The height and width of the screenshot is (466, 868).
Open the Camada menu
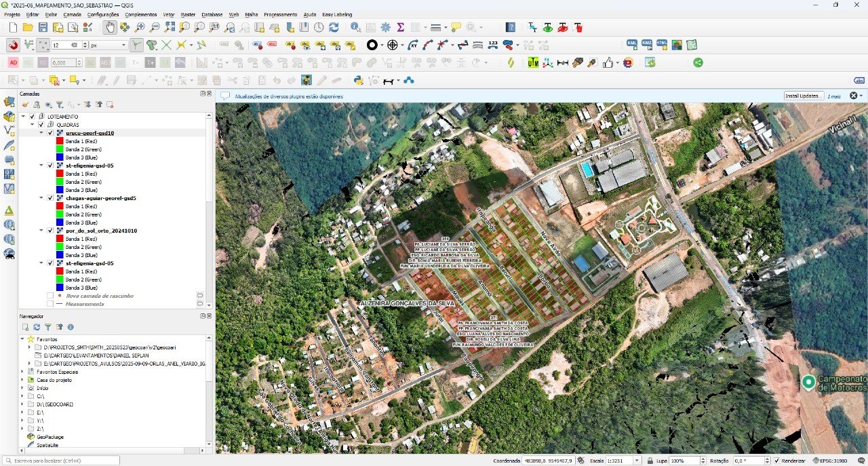[x=73, y=14]
